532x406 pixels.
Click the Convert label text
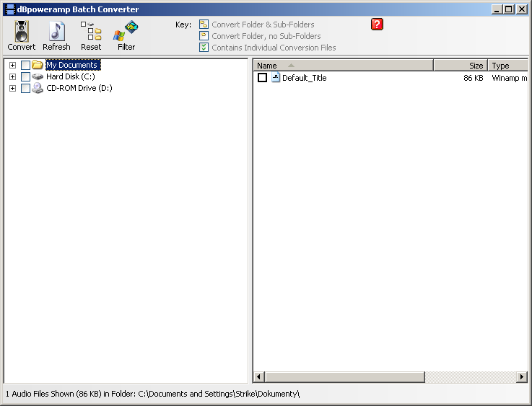(22, 47)
